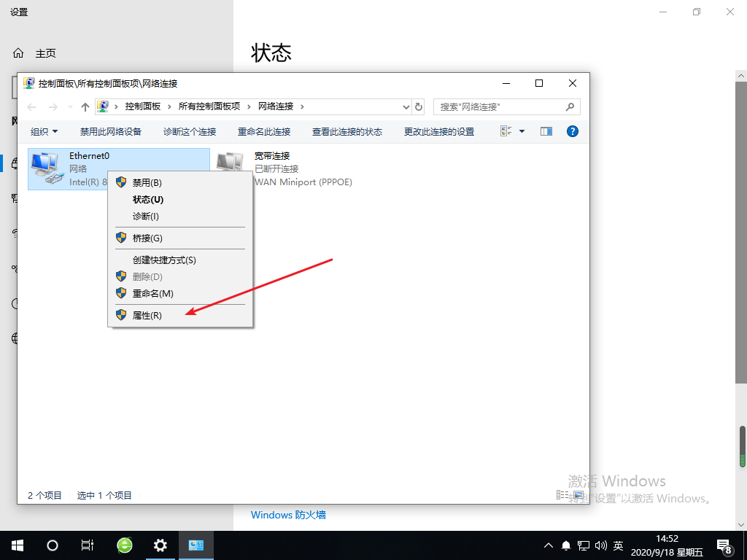
Task: Click the preview pane icon on toolbar
Action: pos(546,131)
